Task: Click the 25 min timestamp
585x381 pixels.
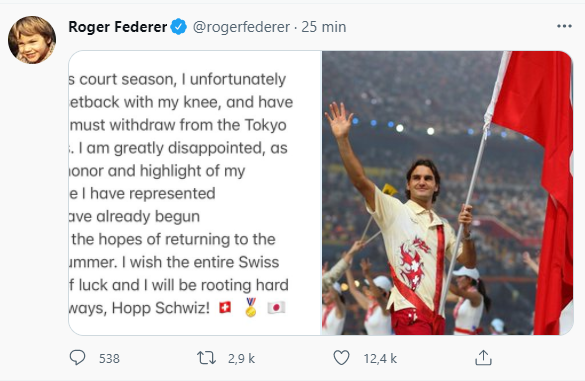Action: pyautogui.click(x=323, y=27)
